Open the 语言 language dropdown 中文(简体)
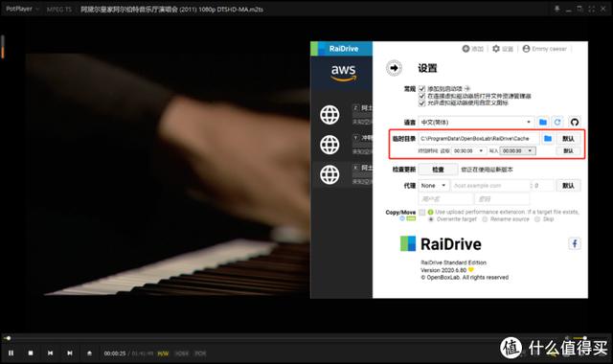This screenshot has height=364, width=613. click(476, 122)
